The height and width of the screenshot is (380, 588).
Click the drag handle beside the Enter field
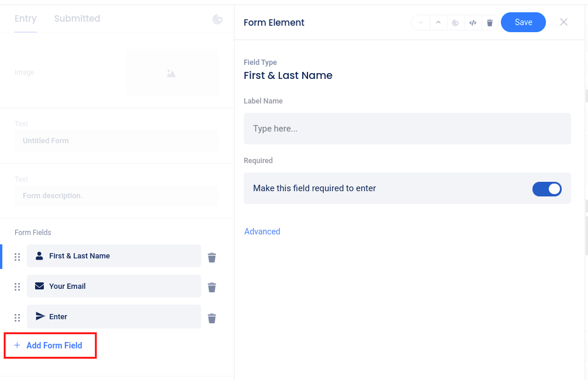tap(18, 317)
